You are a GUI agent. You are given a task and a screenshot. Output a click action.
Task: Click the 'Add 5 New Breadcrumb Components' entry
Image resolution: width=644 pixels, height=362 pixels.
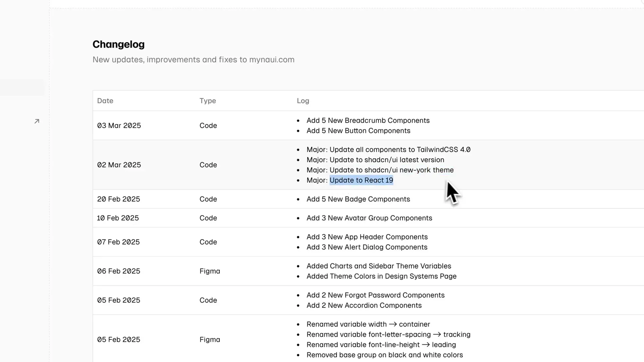pyautogui.click(x=368, y=121)
